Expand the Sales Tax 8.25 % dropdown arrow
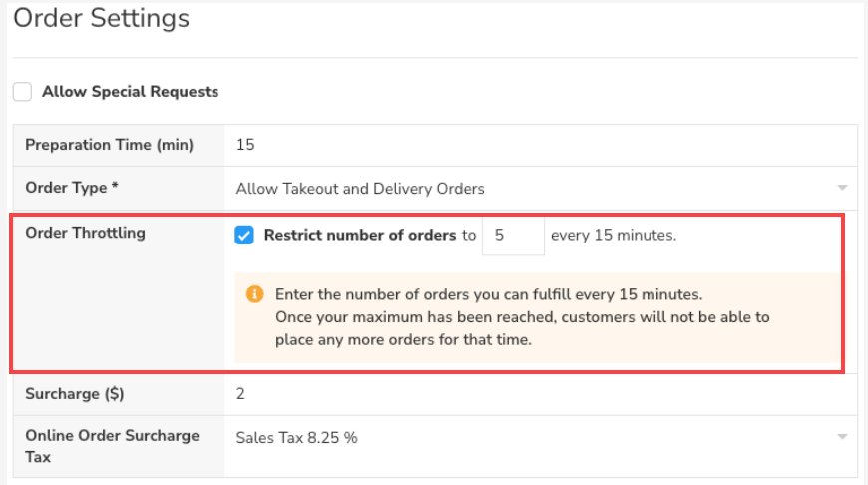 842,437
